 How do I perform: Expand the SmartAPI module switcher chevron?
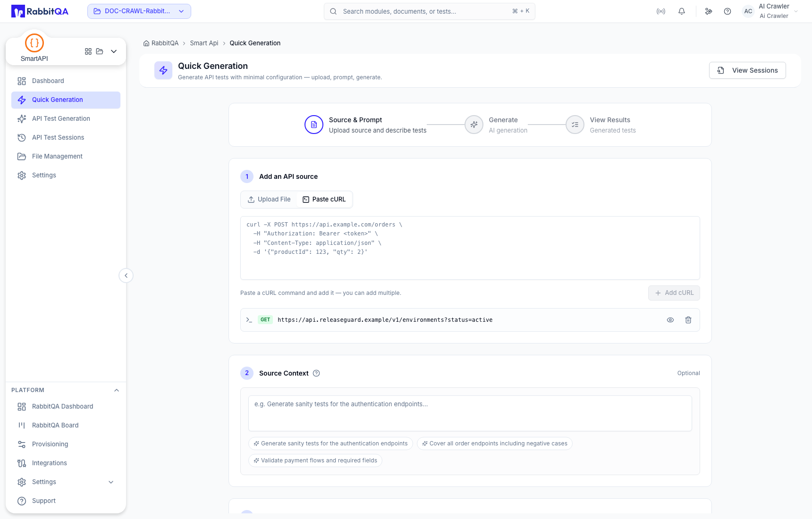click(114, 51)
